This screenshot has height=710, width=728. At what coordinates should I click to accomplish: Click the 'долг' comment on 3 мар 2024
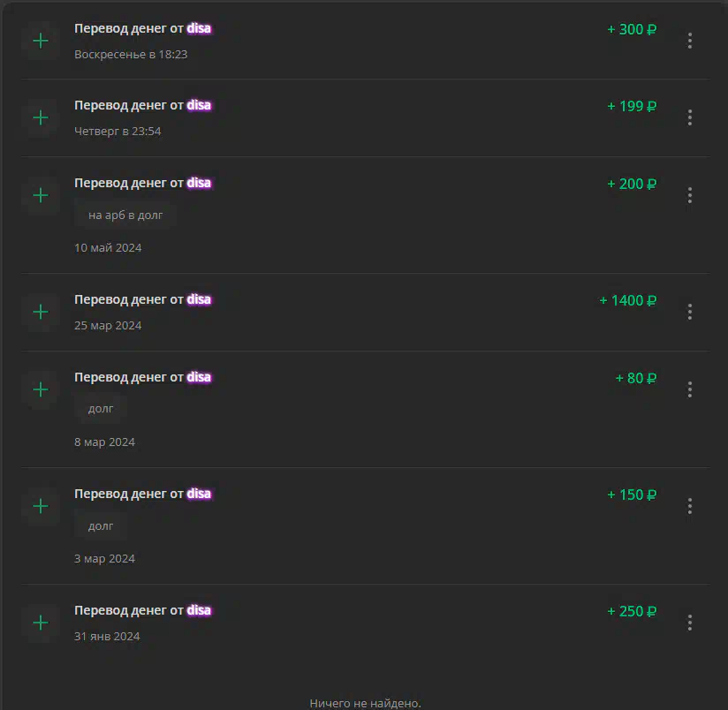(x=101, y=525)
